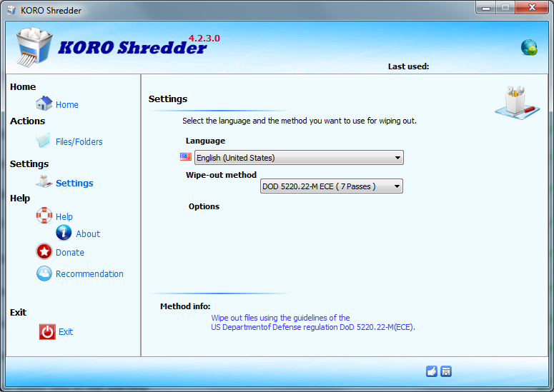The image size is (554, 392).
Task: Click the version number 4.2.3.0
Action: point(204,38)
